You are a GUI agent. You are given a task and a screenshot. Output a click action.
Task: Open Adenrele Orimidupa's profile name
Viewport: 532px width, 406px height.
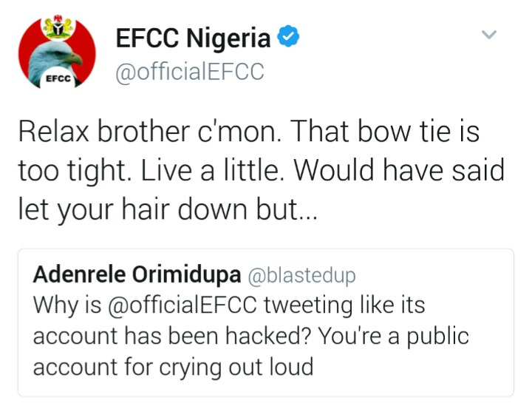(x=137, y=275)
